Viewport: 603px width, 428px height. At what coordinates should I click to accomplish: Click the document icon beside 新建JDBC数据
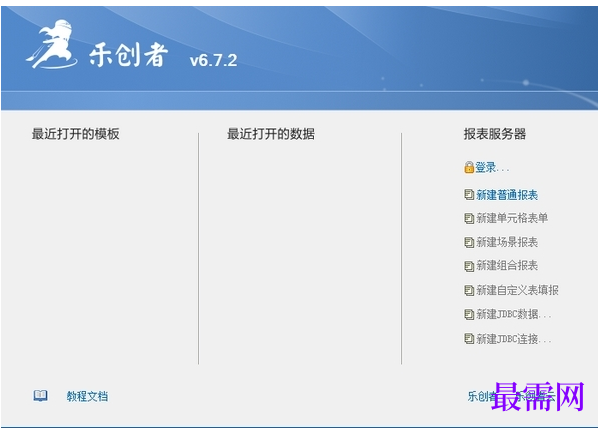click(469, 315)
